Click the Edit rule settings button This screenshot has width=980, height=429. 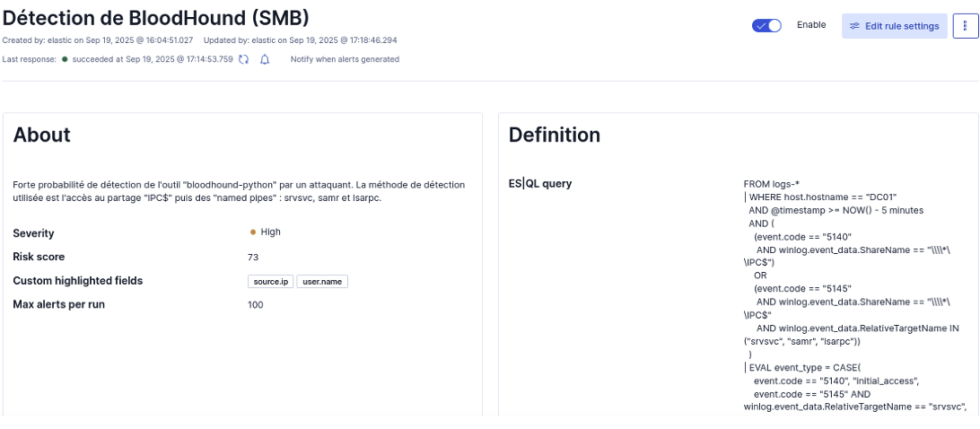894,26
